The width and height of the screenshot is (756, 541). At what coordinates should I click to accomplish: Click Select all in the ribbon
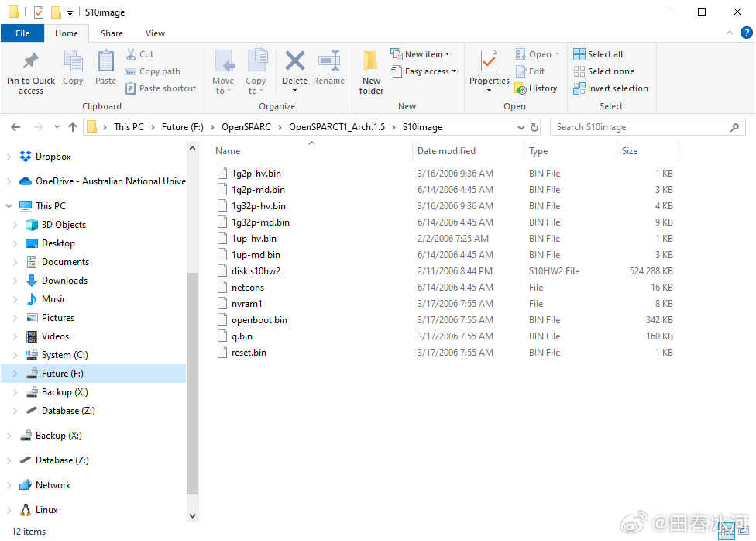point(598,54)
